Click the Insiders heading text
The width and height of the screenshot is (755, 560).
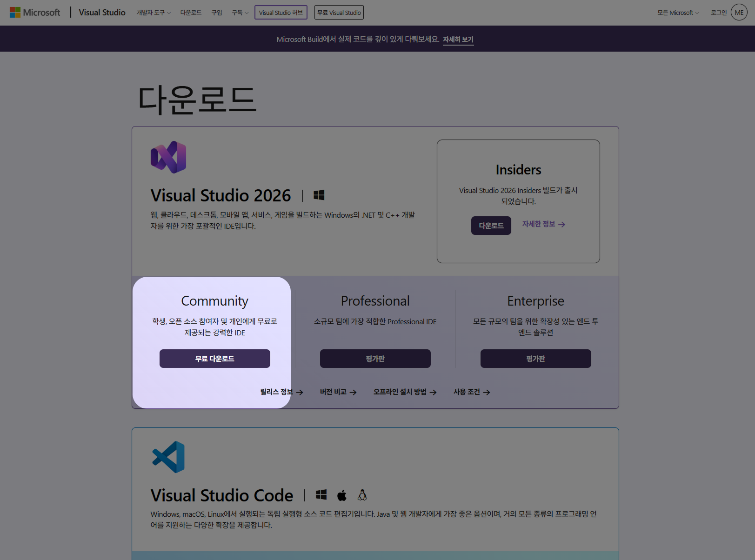[518, 170]
